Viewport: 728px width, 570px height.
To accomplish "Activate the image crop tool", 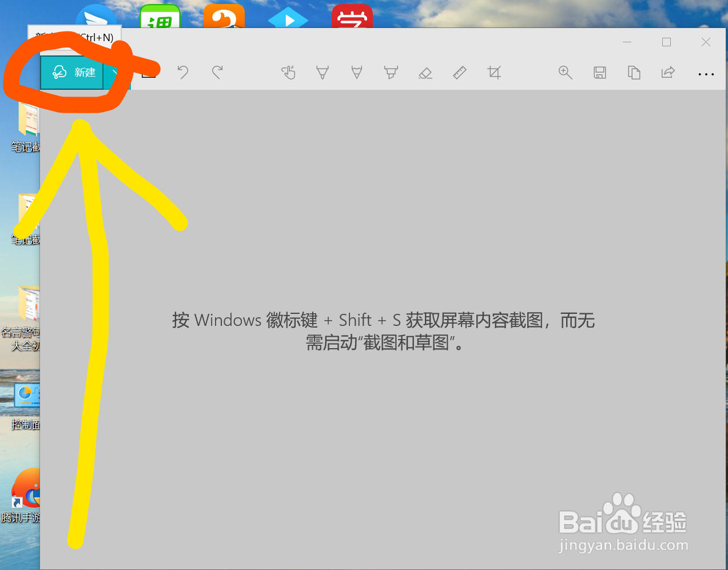I will coord(494,73).
